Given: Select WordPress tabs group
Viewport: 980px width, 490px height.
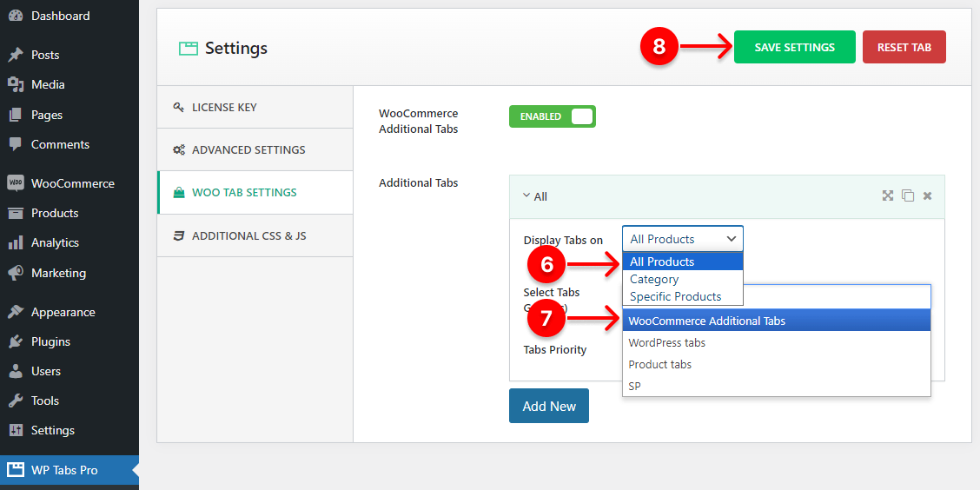Looking at the screenshot, I should (x=777, y=343).
